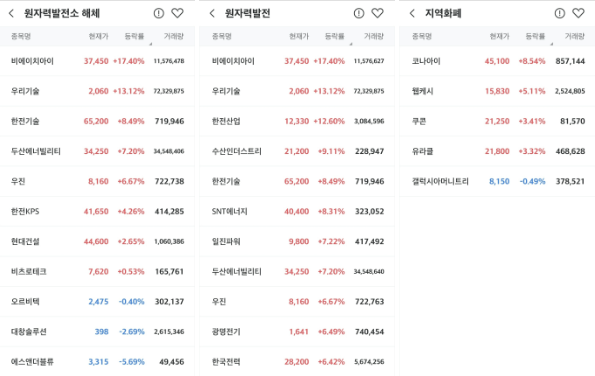Tap back arrow beside 원자력발전 title
Viewport: 595px width, 376px height.
212,13
